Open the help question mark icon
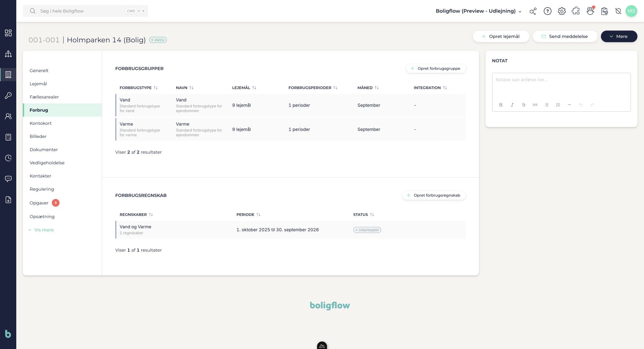This screenshot has height=349, width=644. click(x=547, y=11)
